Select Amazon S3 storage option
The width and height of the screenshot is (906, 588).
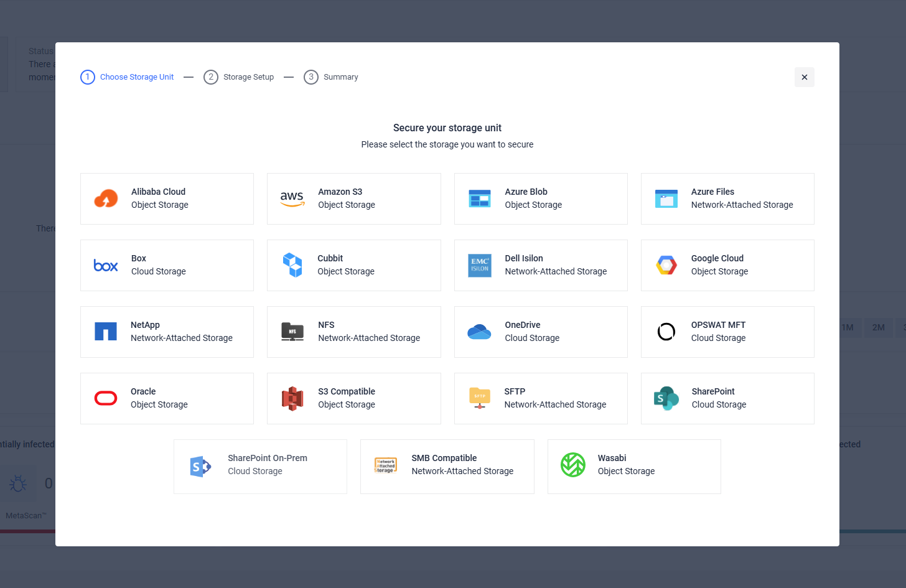354,198
